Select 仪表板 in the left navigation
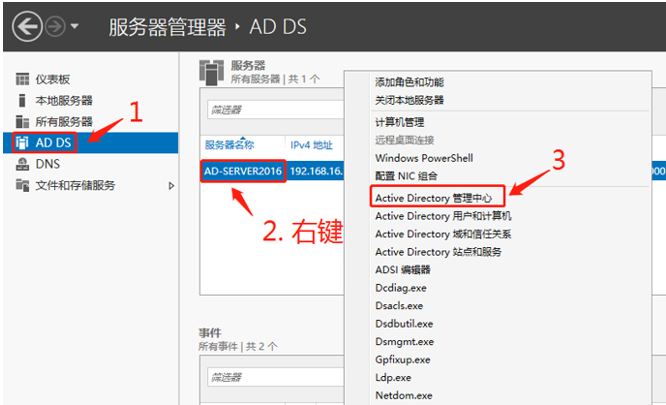Screen dimensions: 666x405 [53, 79]
